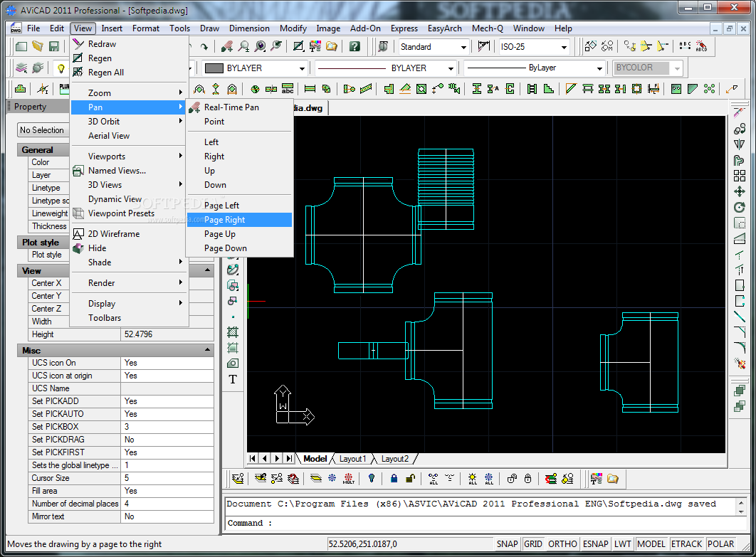The height and width of the screenshot is (557, 756).
Task: Click the Save floppy disk icon
Action: coord(54,46)
